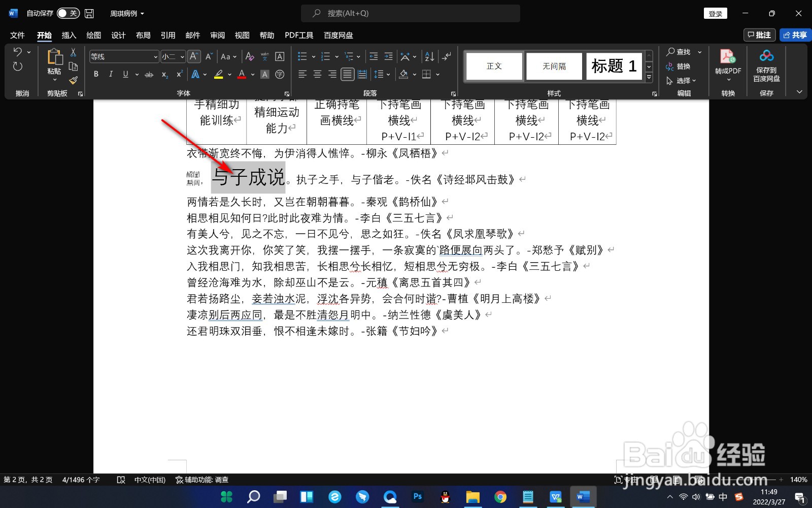Click the Copy icon
The image size is (812, 508).
click(73, 67)
